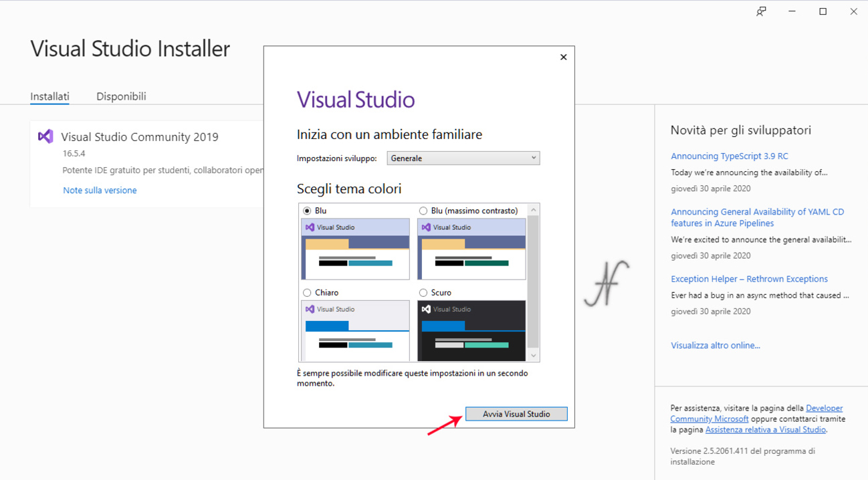Click the Novità per gli sviluppatori heading
Viewport: 868px width, 480px height.
click(741, 130)
